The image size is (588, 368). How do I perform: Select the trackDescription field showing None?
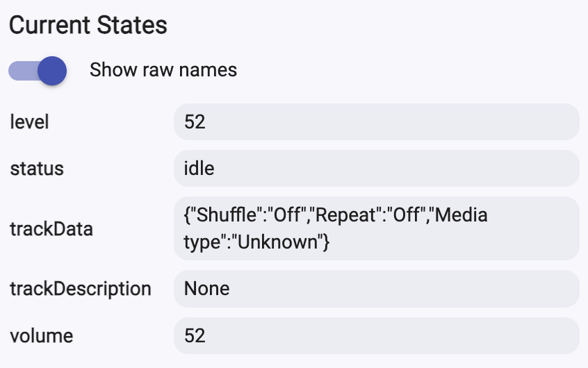(376, 288)
